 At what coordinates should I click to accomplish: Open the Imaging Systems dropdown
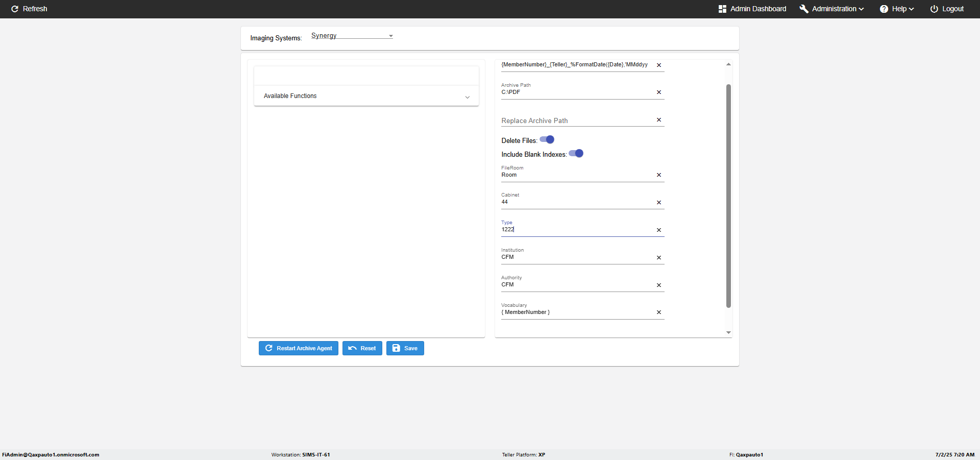tap(352, 36)
